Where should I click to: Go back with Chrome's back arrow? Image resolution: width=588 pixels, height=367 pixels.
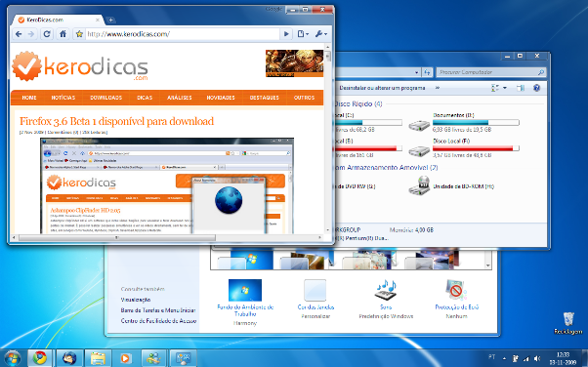pos(19,34)
